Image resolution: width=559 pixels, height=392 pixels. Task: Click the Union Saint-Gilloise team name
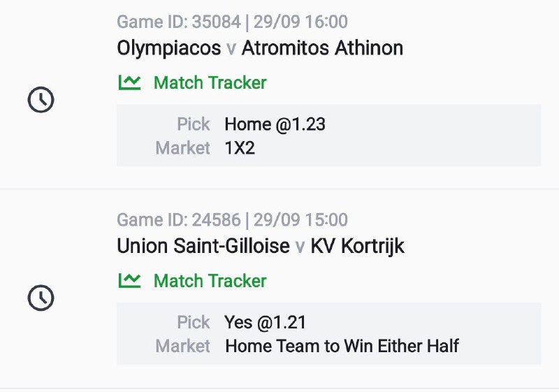(x=203, y=247)
